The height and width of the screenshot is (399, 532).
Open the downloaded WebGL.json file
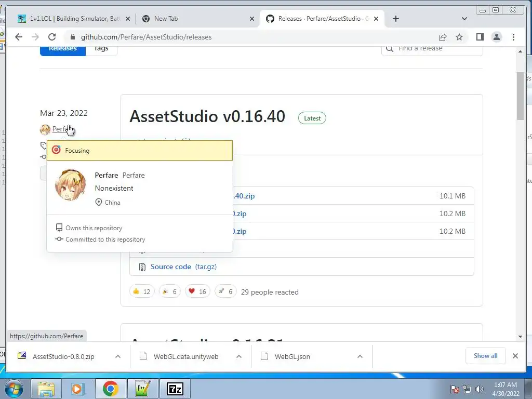click(x=292, y=356)
